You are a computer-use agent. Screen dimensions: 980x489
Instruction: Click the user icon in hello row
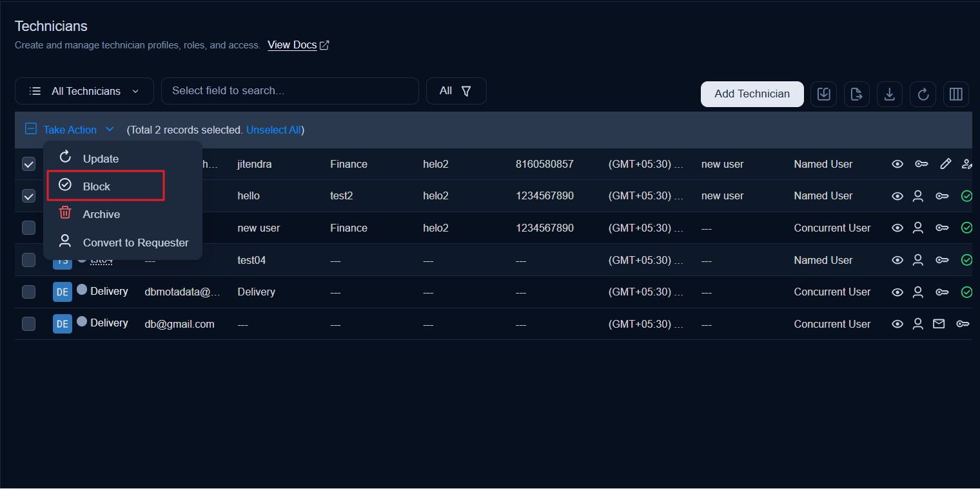pos(918,196)
